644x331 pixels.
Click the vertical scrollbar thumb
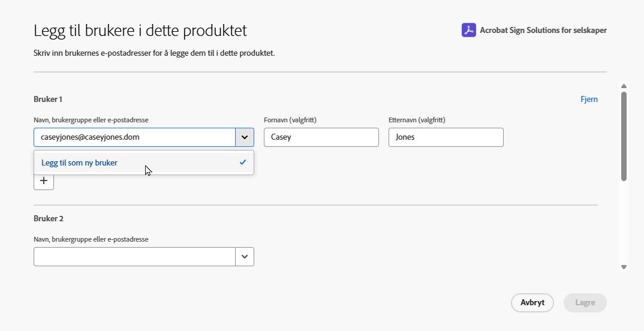[624, 136]
